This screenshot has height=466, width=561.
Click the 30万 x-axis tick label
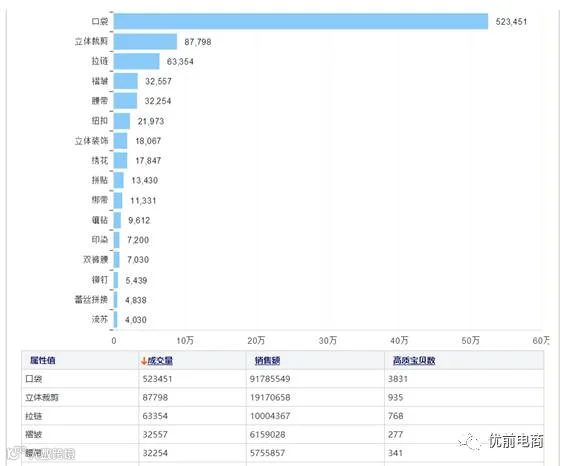(x=328, y=340)
